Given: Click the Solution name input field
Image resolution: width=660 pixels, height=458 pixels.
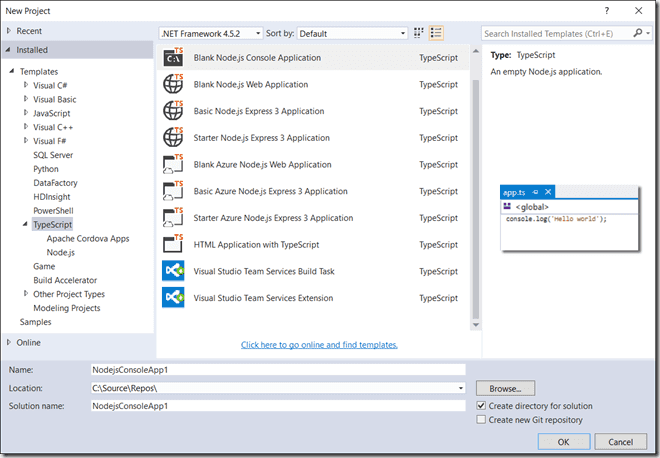Looking at the screenshot, I should [x=278, y=406].
